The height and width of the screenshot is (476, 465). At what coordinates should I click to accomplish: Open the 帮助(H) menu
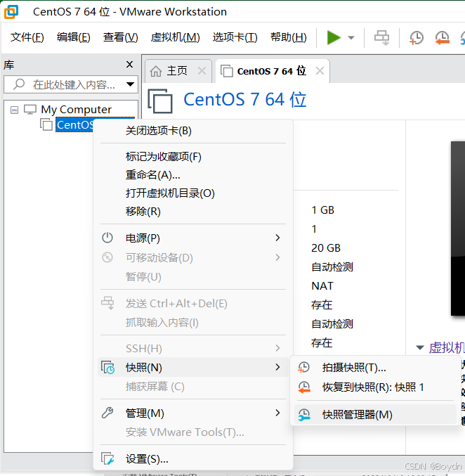tap(289, 37)
